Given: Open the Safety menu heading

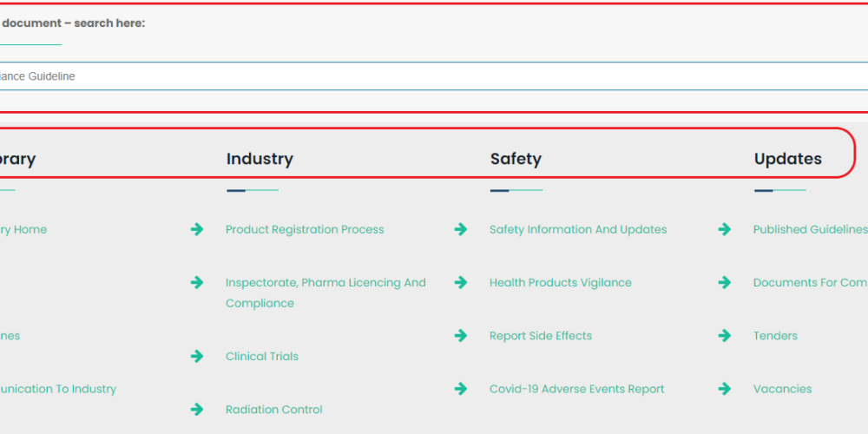Looking at the screenshot, I should pyautogui.click(x=516, y=159).
